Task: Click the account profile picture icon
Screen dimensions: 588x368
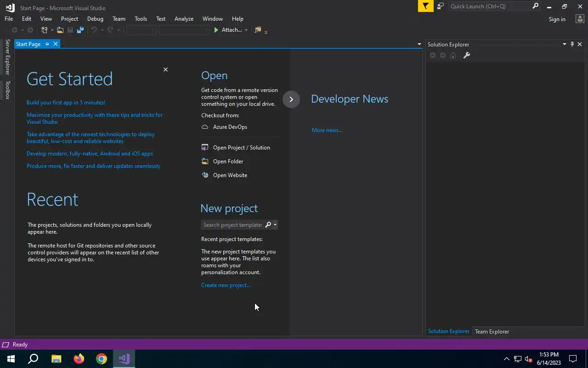Action: click(x=579, y=19)
